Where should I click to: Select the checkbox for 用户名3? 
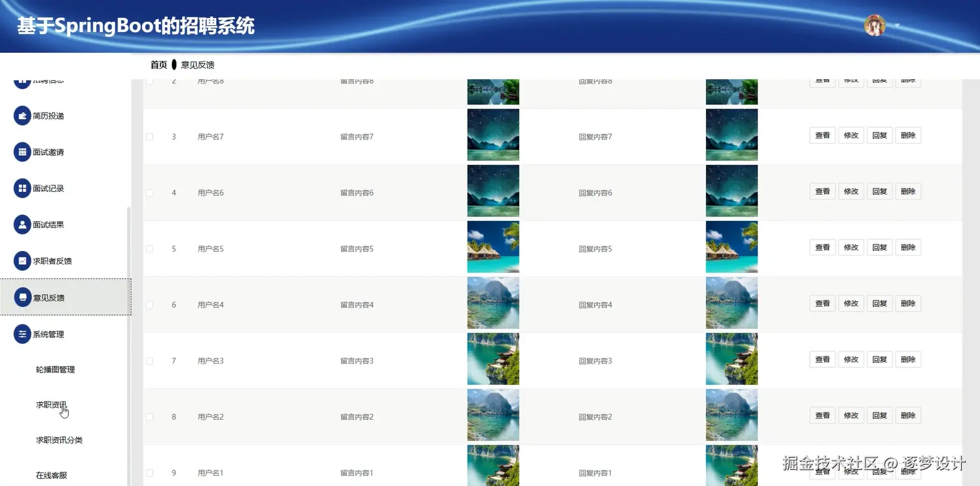(149, 360)
